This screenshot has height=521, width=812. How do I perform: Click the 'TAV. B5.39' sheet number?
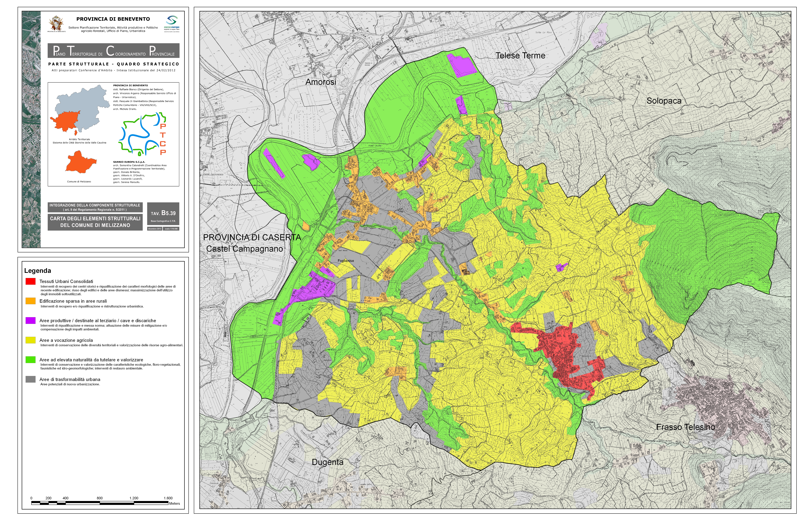[x=163, y=213]
